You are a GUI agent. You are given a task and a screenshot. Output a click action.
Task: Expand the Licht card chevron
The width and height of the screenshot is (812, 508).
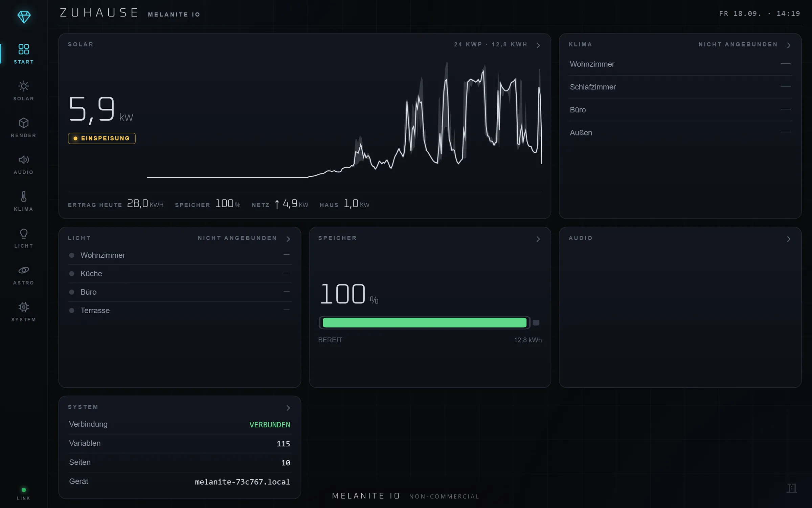click(288, 239)
